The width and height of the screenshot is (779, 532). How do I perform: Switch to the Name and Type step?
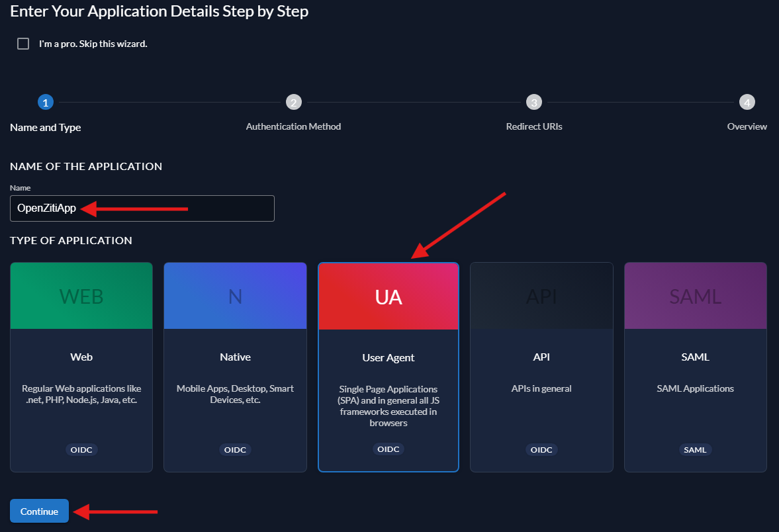click(x=45, y=102)
